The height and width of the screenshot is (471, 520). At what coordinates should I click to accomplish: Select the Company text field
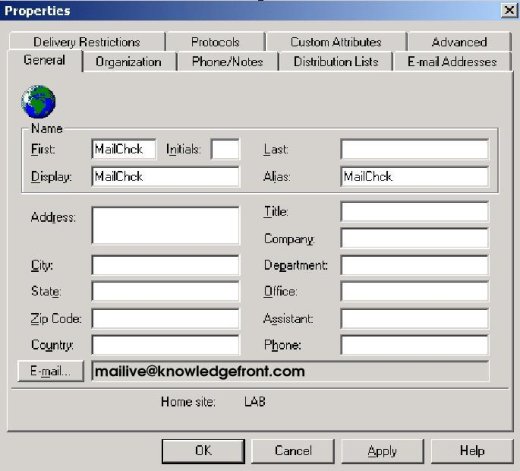tap(415, 238)
